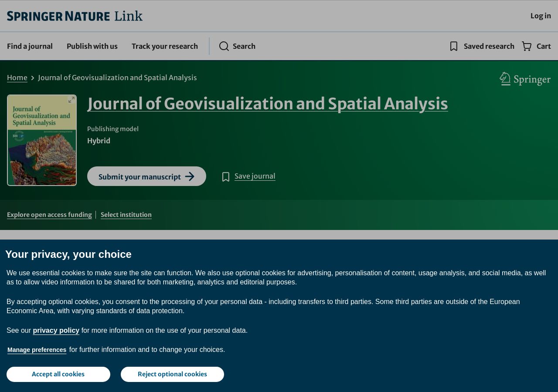This screenshot has height=392, width=558.
Task: Go to Home breadcrumb link
Action: click(x=17, y=78)
